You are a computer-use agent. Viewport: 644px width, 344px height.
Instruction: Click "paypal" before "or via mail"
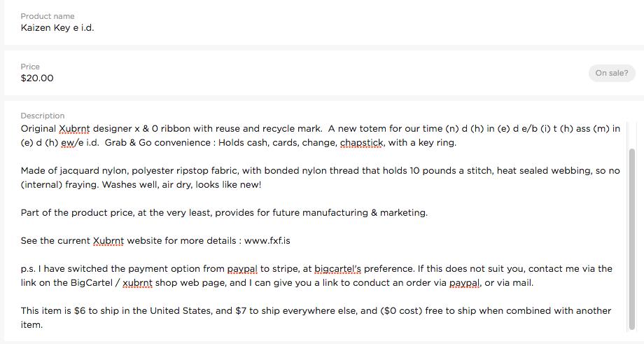tap(464, 283)
